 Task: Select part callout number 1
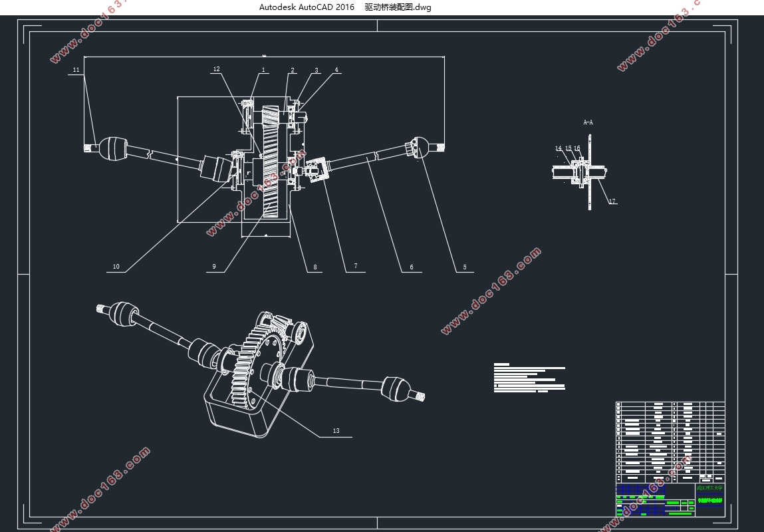(263, 70)
